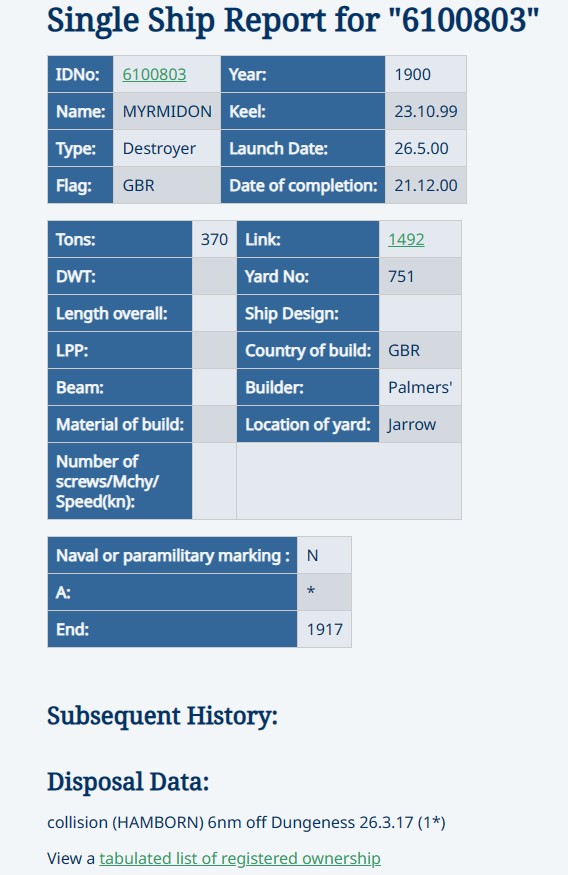This screenshot has height=875, width=568.
Task: Click the ship name MYRMIDON cell
Action: 167,111
